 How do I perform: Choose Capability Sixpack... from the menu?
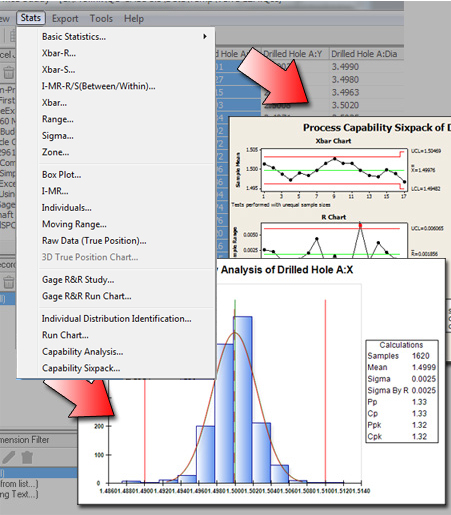116,368
